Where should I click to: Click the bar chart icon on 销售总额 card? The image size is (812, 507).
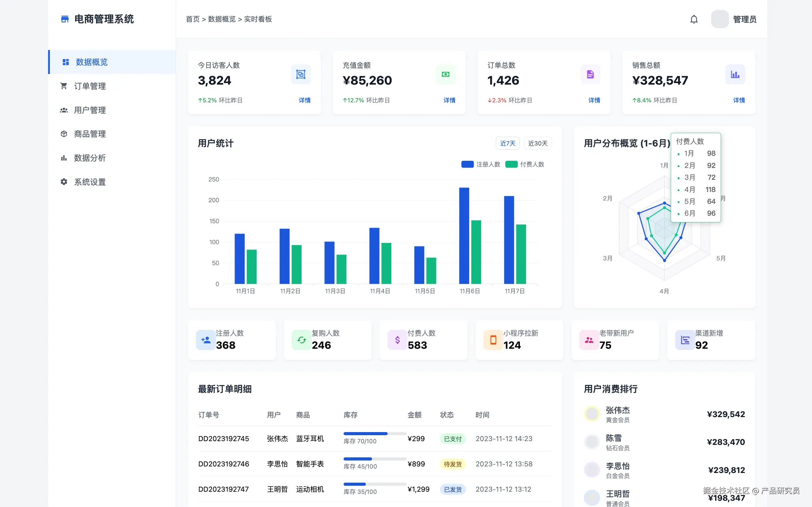pyautogui.click(x=735, y=74)
